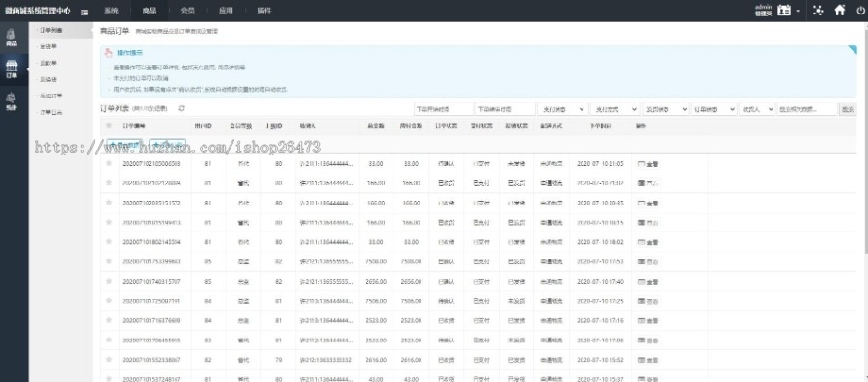View order placed at 21:05
This screenshot has width=868, height=382.
(x=648, y=164)
